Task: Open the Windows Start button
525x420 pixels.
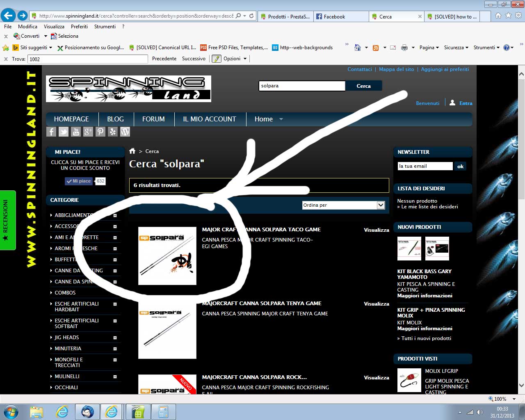Action: point(11,412)
